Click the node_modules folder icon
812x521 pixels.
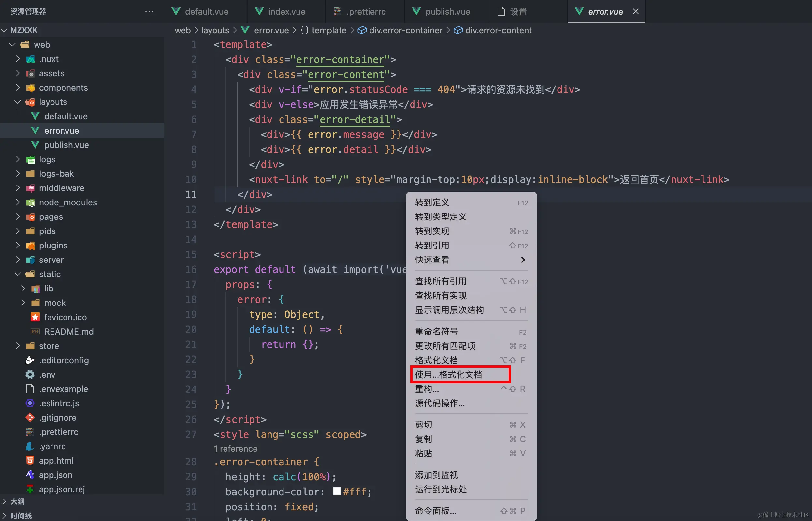pos(30,203)
